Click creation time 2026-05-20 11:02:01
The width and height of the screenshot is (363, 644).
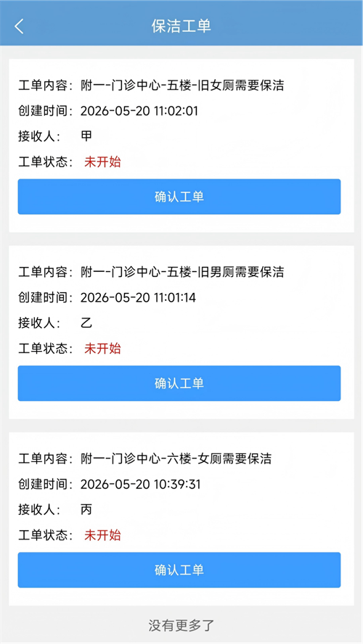click(139, 111)
